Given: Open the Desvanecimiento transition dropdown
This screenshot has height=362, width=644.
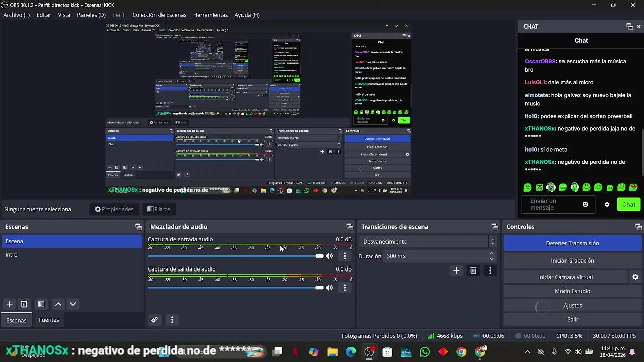Looking at the screenshot, I should click(428, 242).
